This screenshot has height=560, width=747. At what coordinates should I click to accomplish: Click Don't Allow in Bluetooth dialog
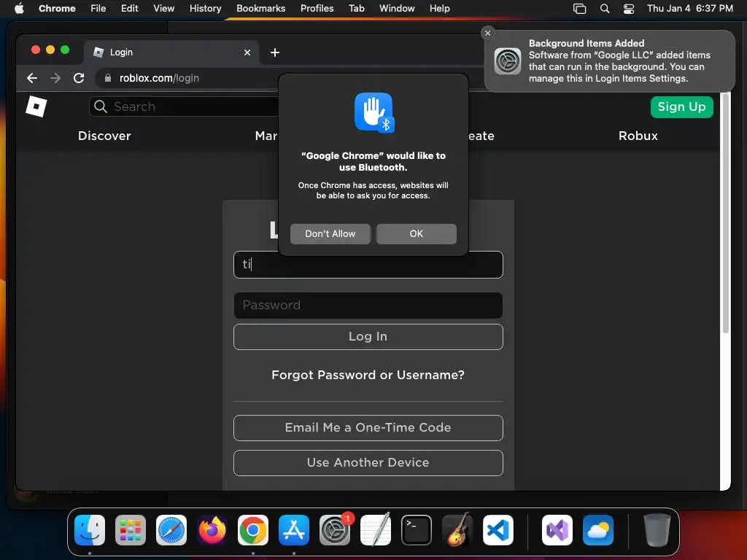(330, 234)
